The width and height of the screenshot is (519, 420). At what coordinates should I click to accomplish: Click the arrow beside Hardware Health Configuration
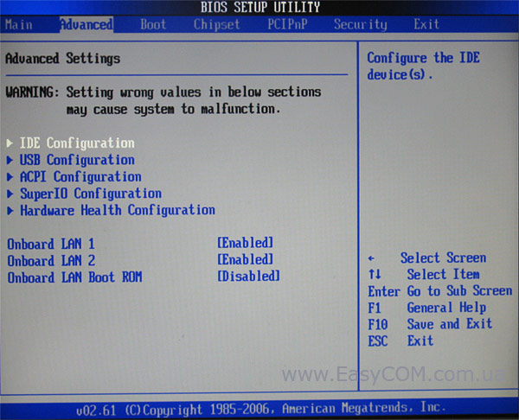(x=10, y=211)
